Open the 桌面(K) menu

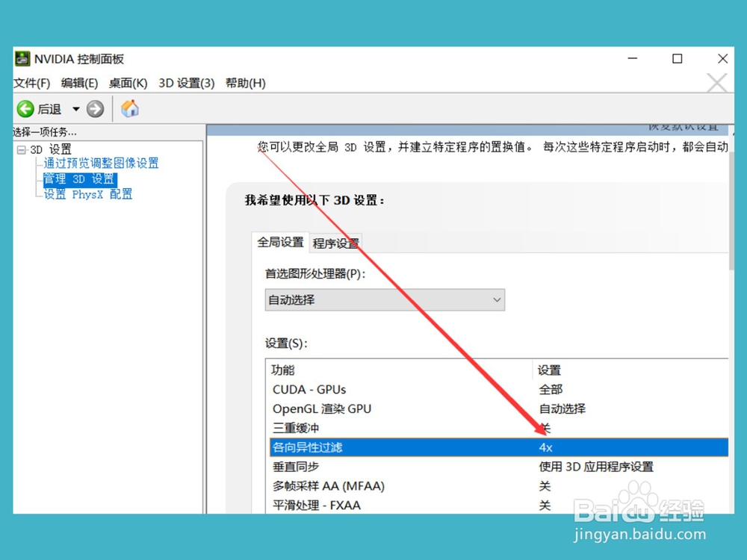[x=128, y=84]
